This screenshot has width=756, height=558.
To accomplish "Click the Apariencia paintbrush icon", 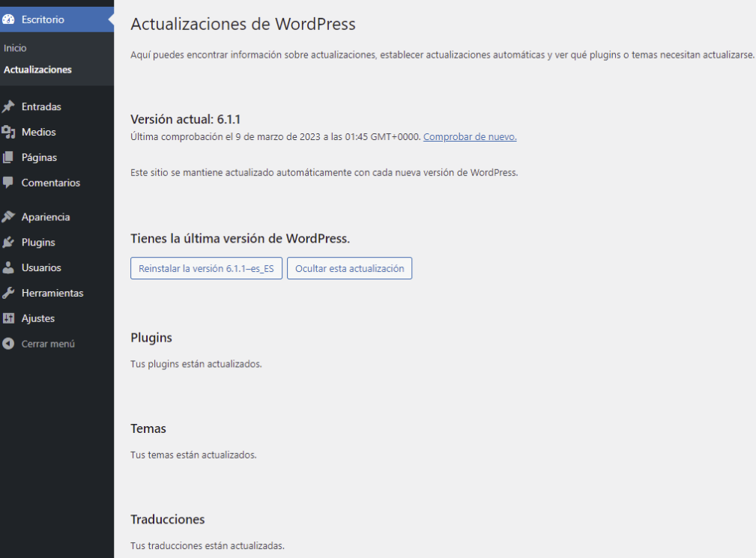I will point(8,217).
